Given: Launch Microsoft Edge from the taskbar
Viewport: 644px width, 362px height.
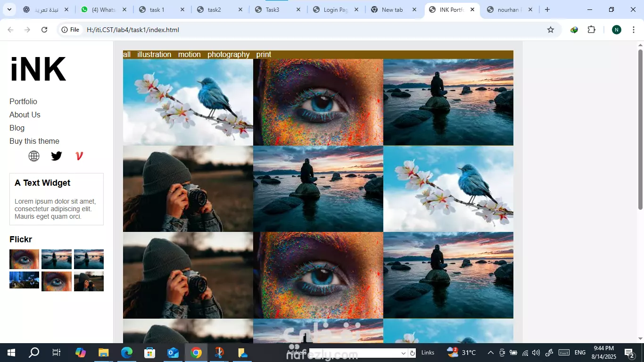Looking at the screenshot, I should [127, 353].
